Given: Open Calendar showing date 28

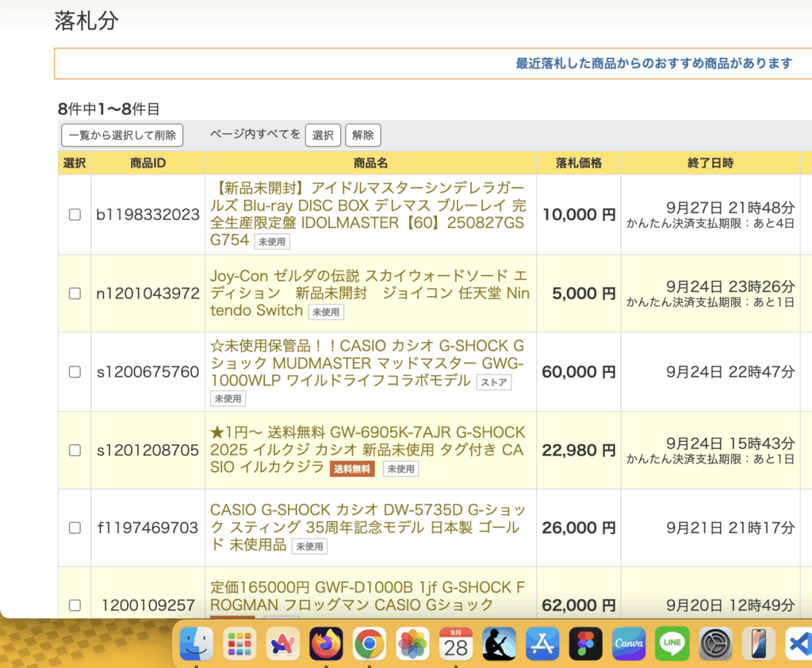Looking at the screenshot, I should 456,643.
